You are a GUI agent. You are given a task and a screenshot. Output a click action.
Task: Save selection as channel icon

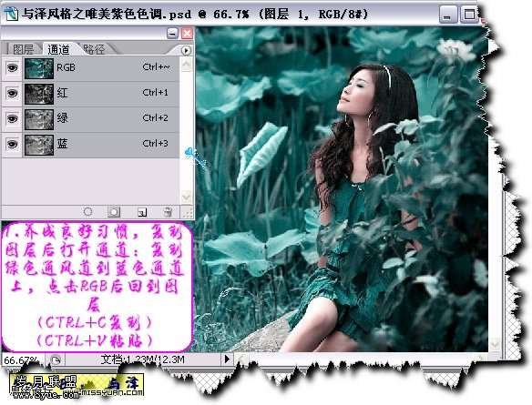click(114, 212)
